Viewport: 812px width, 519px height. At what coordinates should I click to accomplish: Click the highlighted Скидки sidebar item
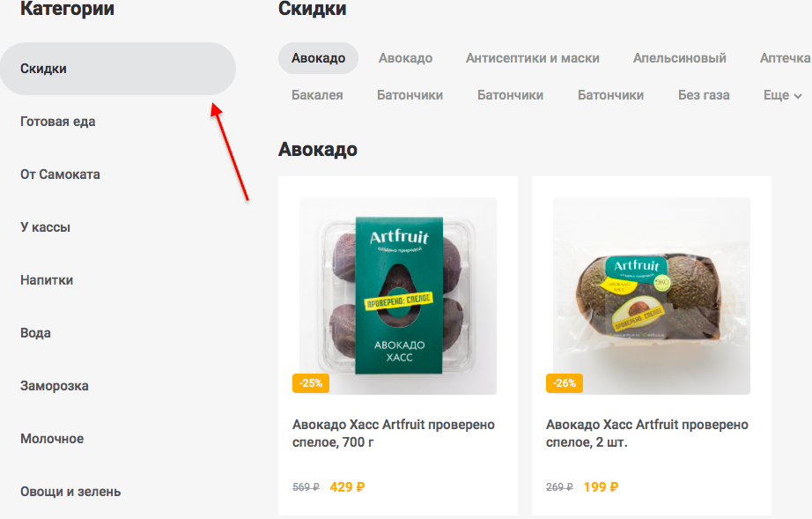pyautogui.click(x=117, y=69)
